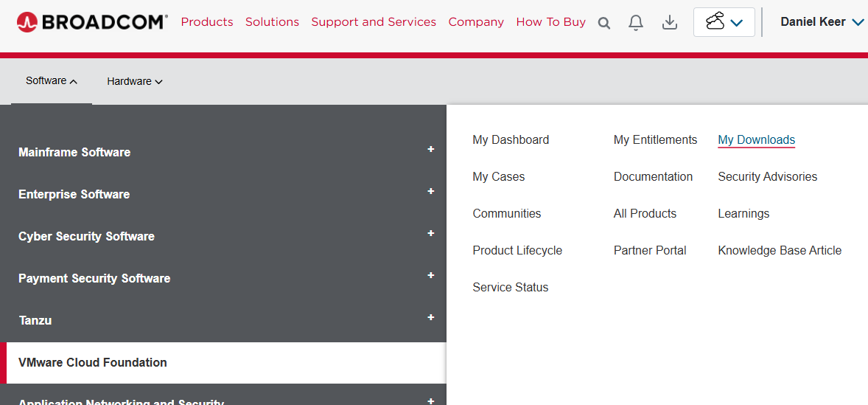This screenshot has width=868, height=405.
Task: Open the Company menu
Action: point(476,22)
